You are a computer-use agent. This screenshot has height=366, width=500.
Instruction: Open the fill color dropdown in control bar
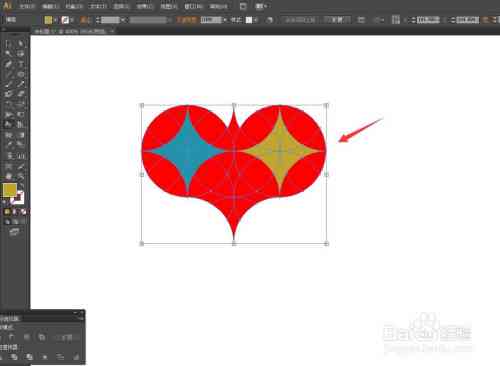[56, 20]
